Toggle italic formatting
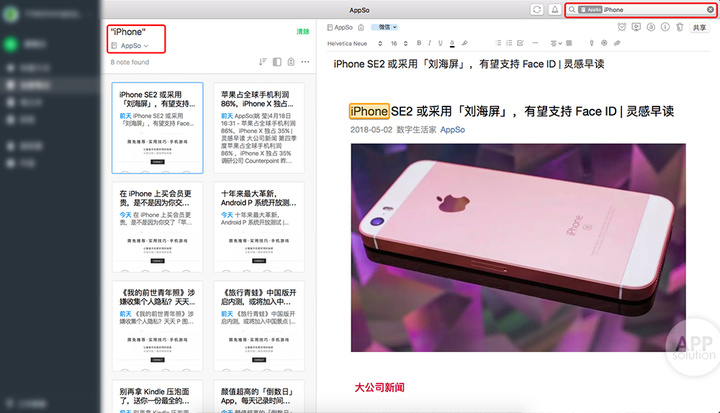The image size is (720, 413). click(x=429, y=43)
